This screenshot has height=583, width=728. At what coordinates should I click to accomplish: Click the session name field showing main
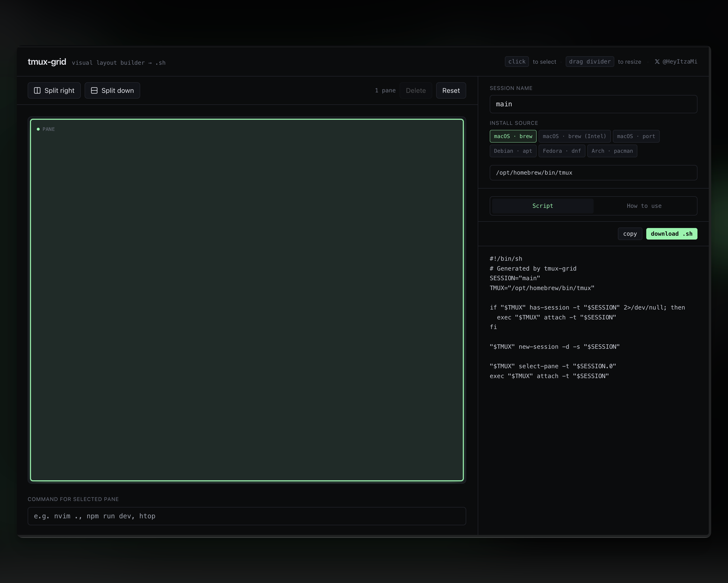pos(593,104)
